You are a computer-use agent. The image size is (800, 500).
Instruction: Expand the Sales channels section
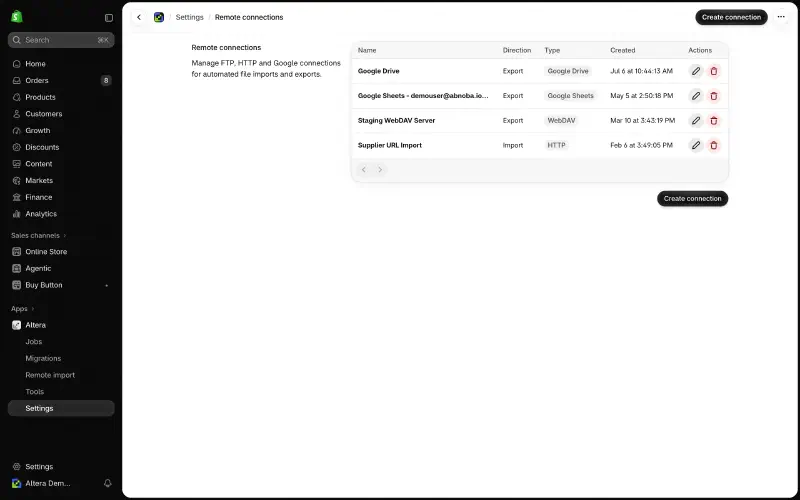tap(39, 236)
